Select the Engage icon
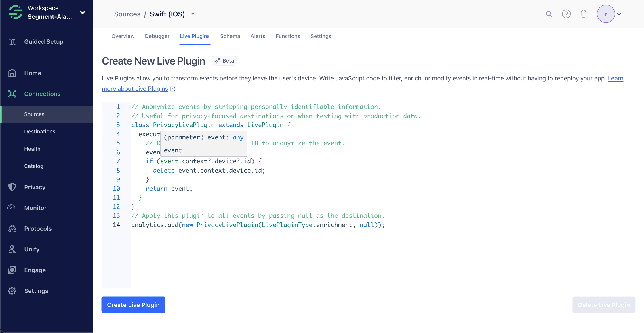Image resolution: width=644 pixels, height=333 pixels. click(12, 270)
